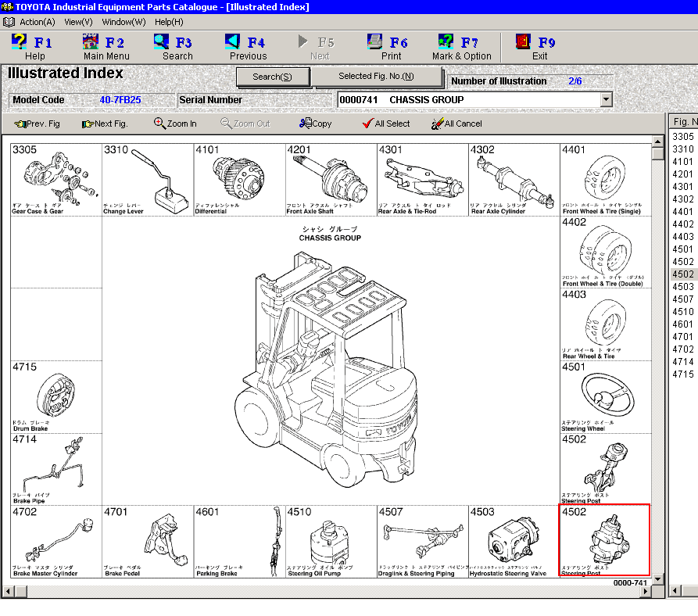
Task: Select 4403 Rear Wheel & Tire thumbnail
Action: [x=606, y=324]
